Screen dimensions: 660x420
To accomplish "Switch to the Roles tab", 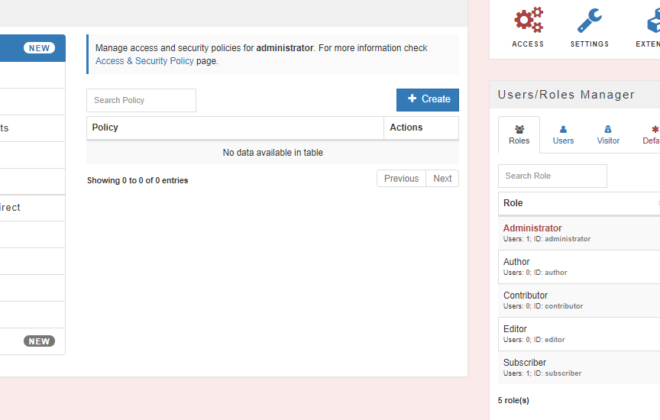I will [519, 135].
